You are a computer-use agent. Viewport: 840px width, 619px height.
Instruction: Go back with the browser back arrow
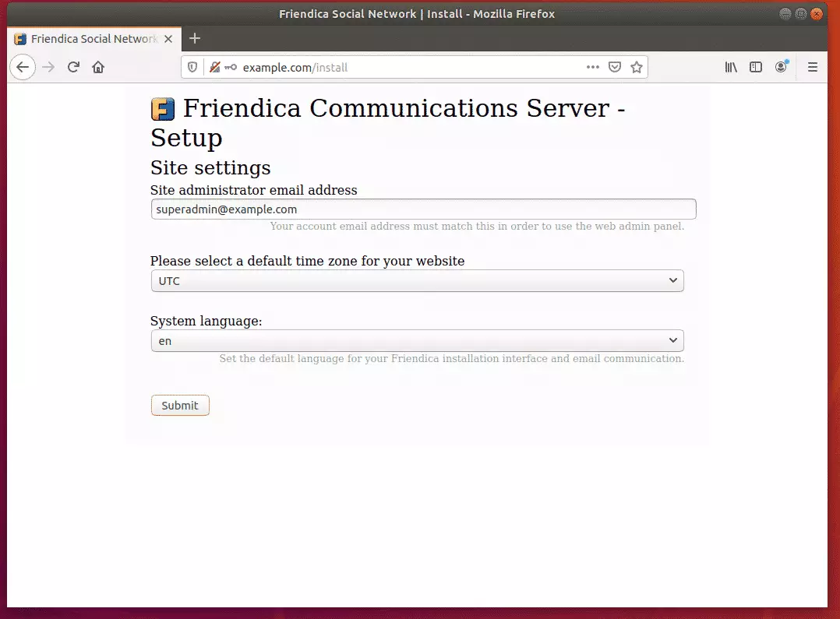(23, 68)
